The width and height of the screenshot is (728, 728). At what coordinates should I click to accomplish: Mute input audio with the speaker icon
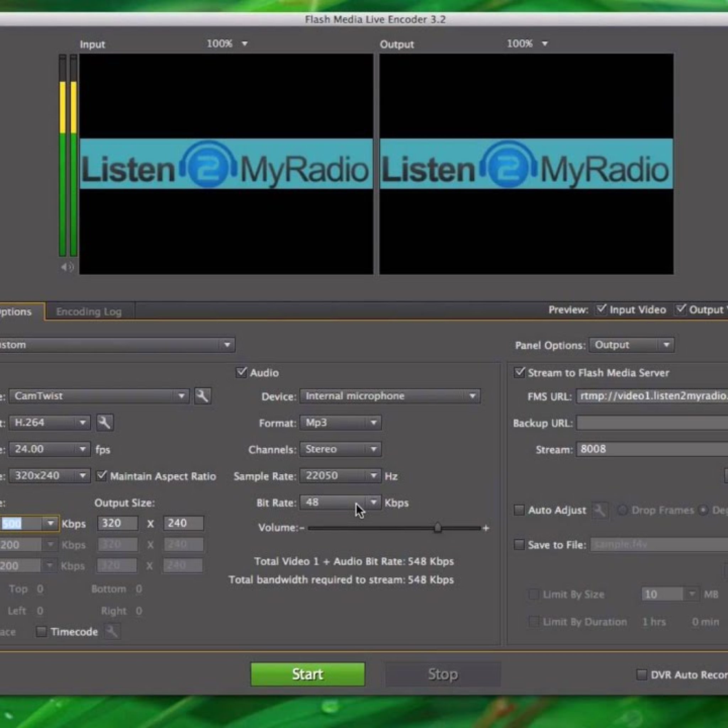coord(67,267)
